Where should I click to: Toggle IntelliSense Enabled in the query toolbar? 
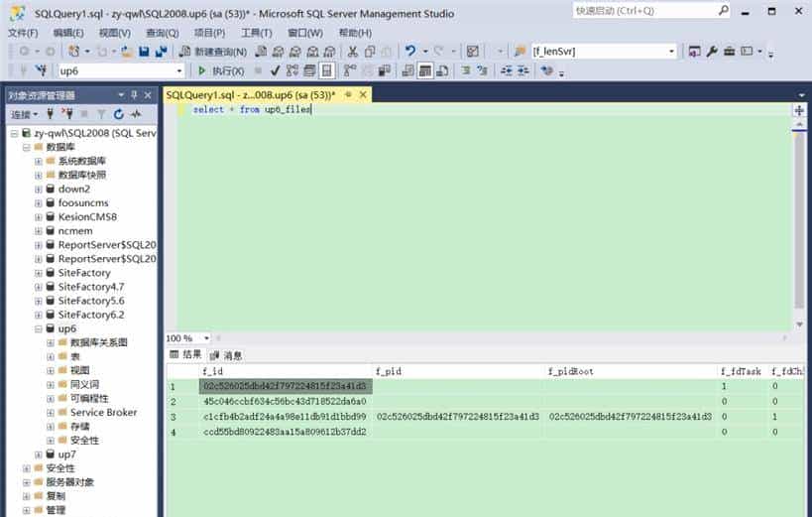[327, 70]
